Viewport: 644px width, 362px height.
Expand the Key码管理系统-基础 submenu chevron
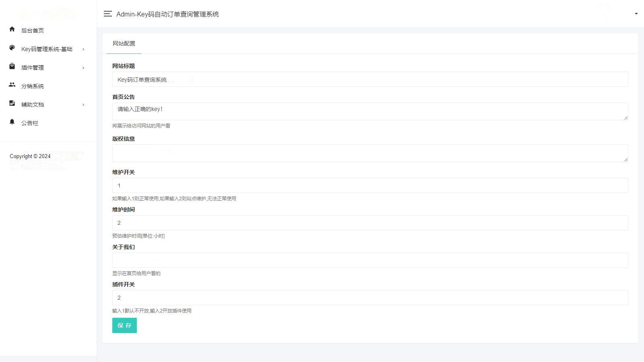83,49
